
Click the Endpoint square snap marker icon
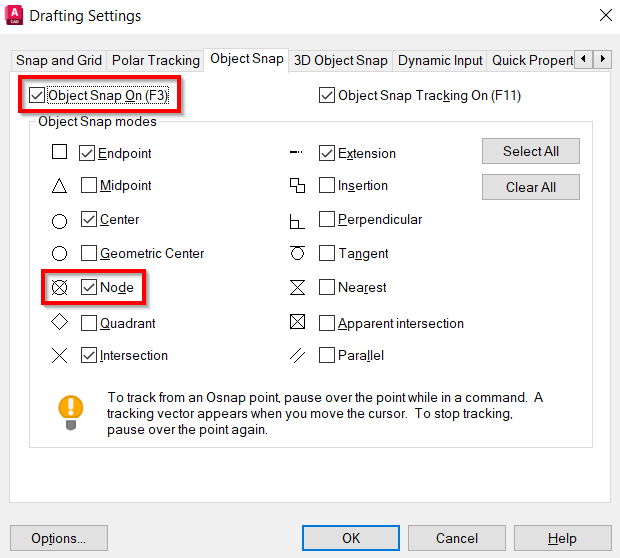(60, 153)
